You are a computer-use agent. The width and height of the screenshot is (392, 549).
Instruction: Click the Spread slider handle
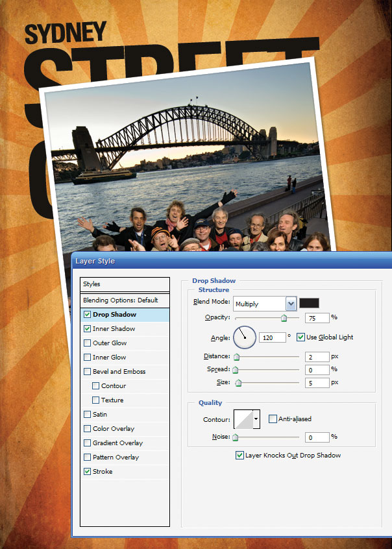click(x=236, y=370)
